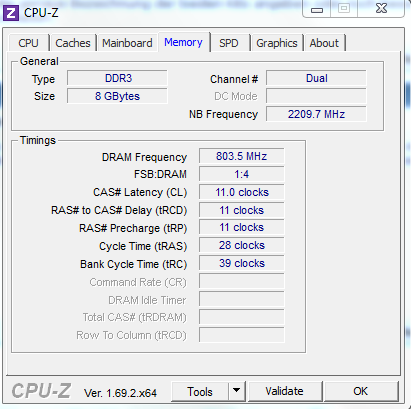Click the 8 GBytes size field
Image resolution: width=411 pixels, height=409 pixels.
coord(117,96)
